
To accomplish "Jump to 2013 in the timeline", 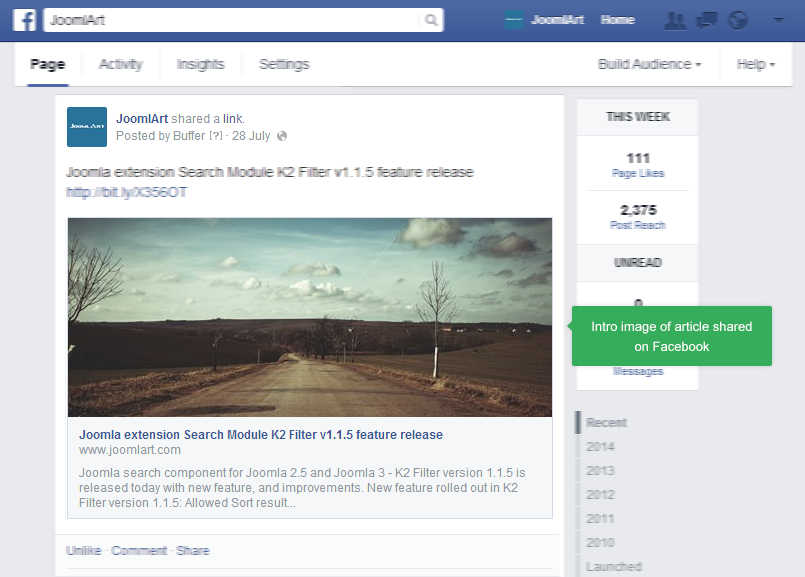I will coord(600,471).
